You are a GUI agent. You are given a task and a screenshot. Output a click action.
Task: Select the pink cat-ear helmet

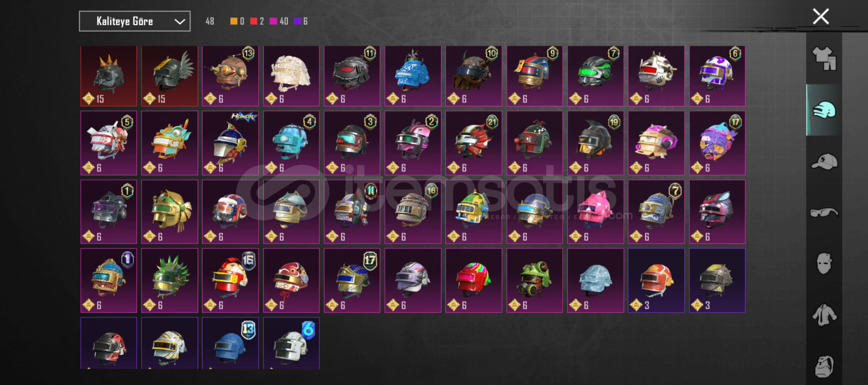[x=595, y=212]
